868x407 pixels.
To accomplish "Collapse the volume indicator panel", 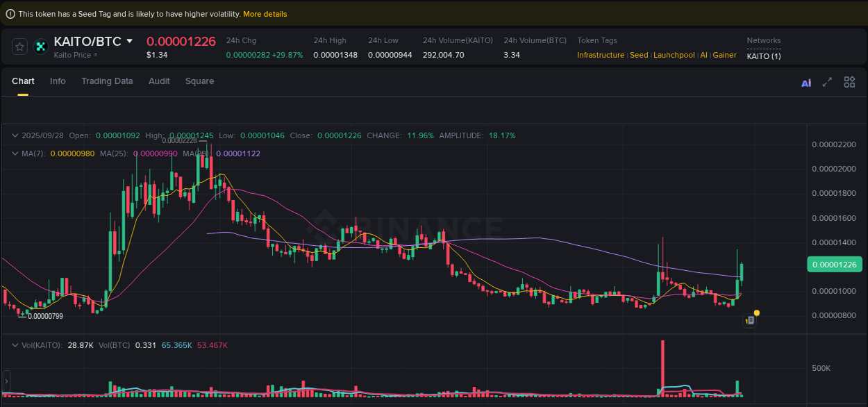I will [15, 344].
